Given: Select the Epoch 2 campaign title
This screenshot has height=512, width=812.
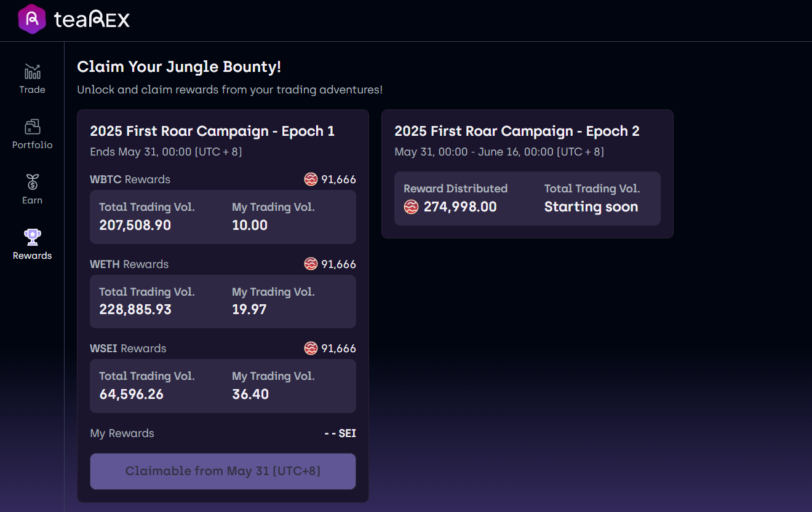Looking at the screenshot, I should coord(517,131).
